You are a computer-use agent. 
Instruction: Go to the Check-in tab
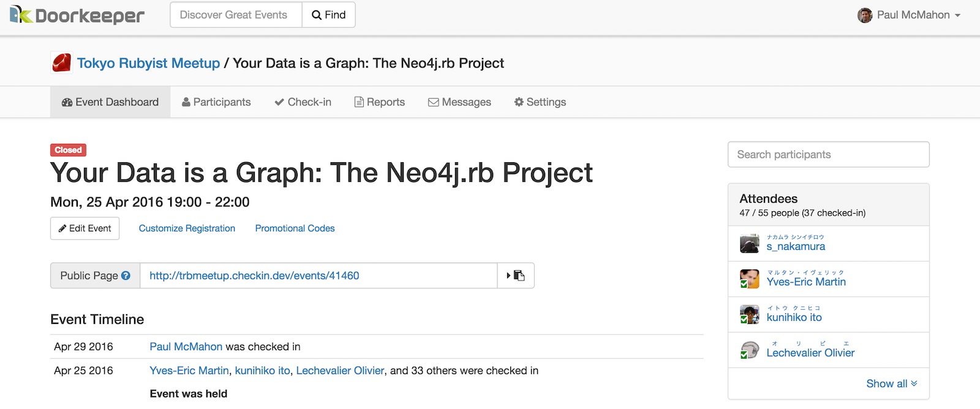click(x=303, y=102)
